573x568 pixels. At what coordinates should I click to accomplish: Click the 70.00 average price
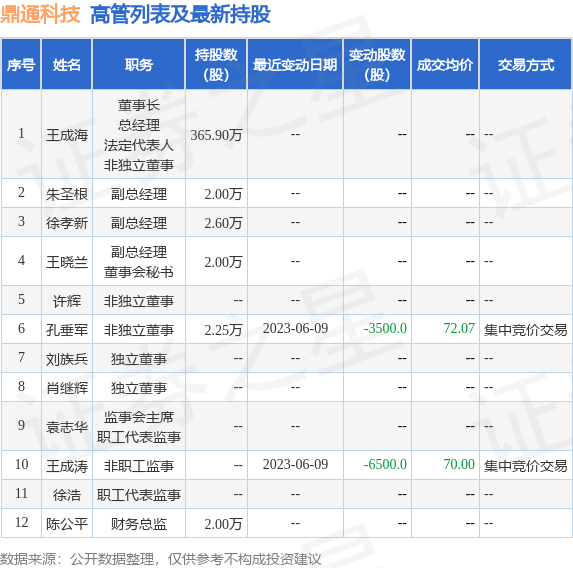[x=459, y=464]
